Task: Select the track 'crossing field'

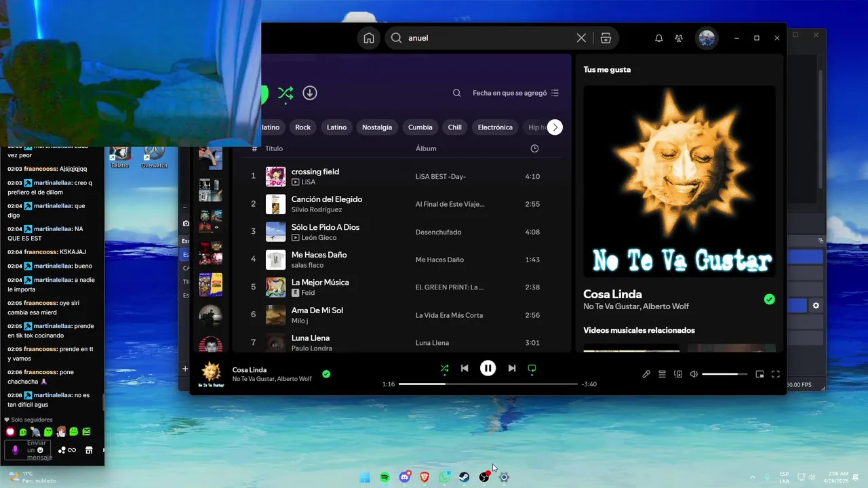Action: (315, 171)
